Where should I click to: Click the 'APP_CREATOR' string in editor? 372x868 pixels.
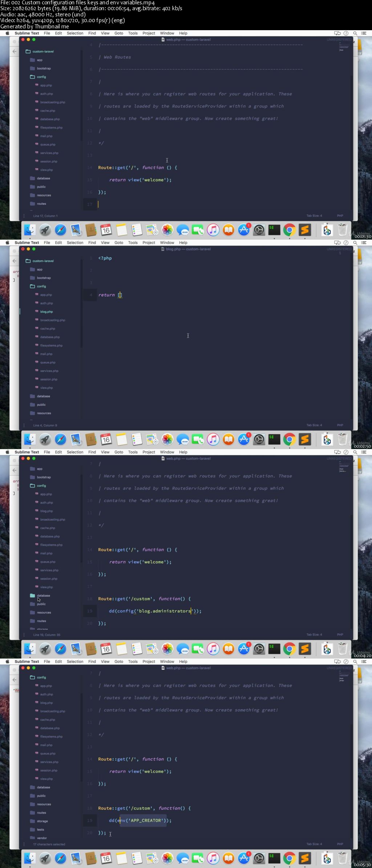coord(146,820)
